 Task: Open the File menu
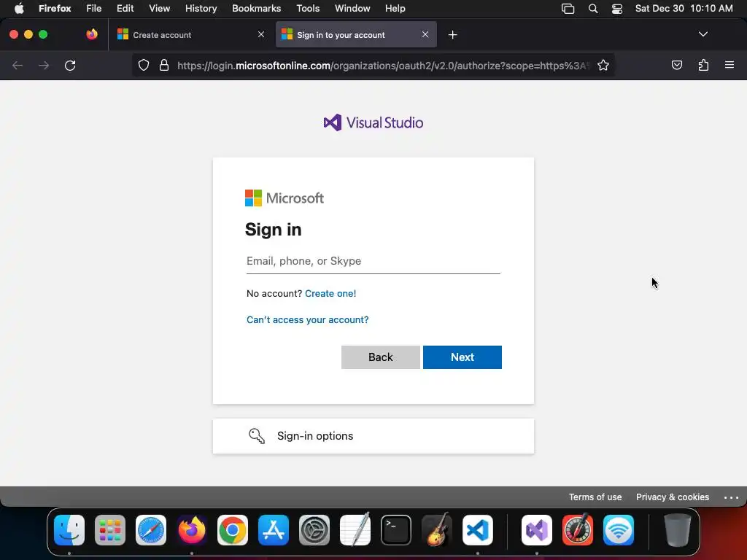[94, 9]
